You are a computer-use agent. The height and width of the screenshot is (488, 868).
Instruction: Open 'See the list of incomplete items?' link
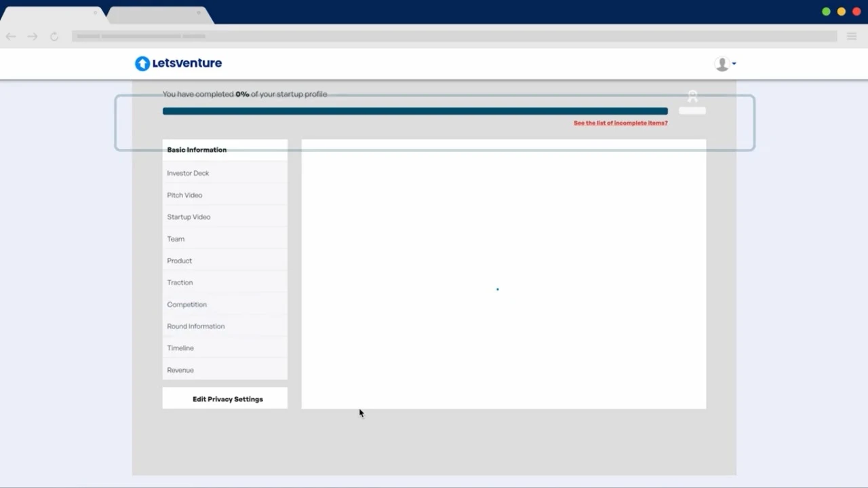click(620, 124)
